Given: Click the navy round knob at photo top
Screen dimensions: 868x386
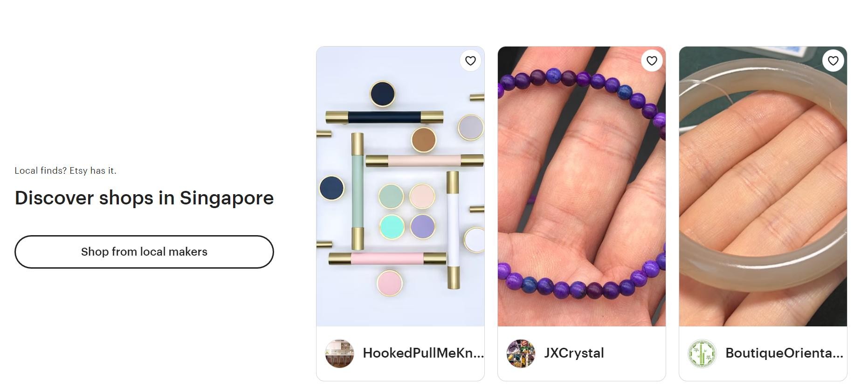Looking at the screenshot, I should click(383, 94).
